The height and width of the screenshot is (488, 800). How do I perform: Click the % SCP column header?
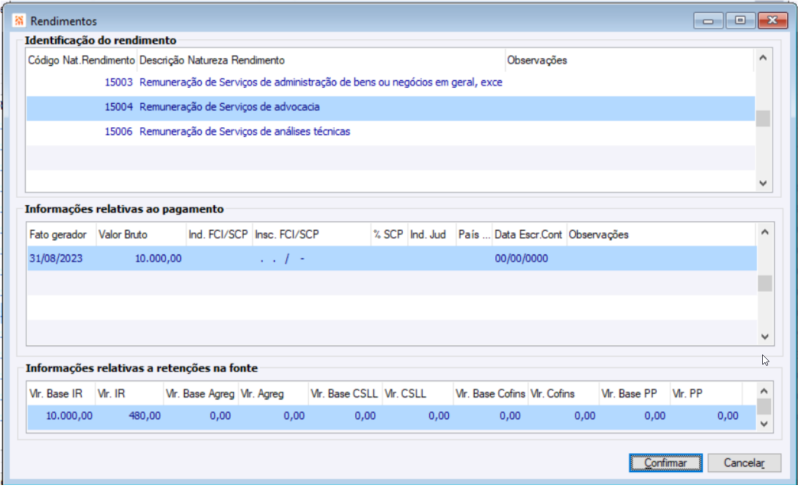point(389,235)
